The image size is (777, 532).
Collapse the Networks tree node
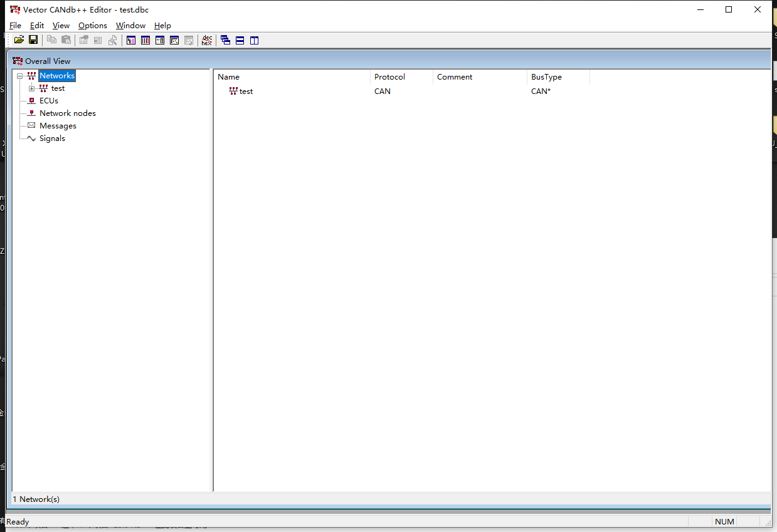(20, 76)
